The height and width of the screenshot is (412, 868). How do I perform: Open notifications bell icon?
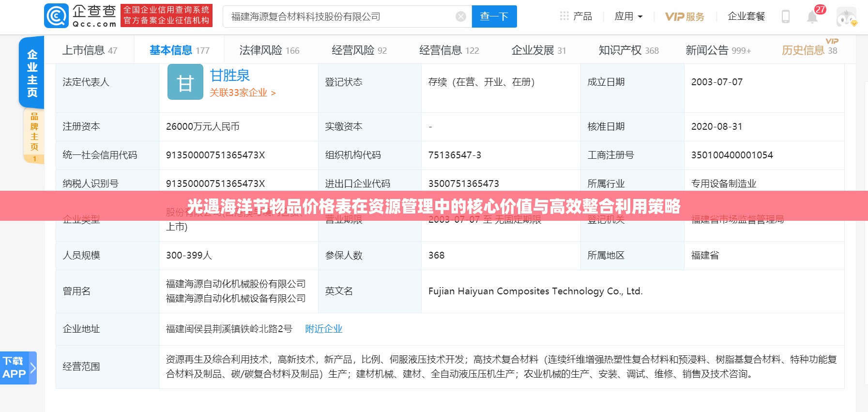[812, 17]
